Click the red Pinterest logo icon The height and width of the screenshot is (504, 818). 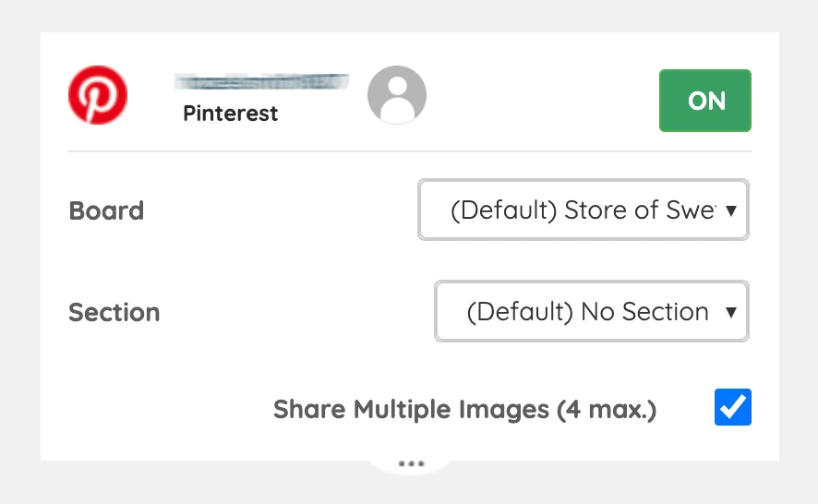(98, 95)
